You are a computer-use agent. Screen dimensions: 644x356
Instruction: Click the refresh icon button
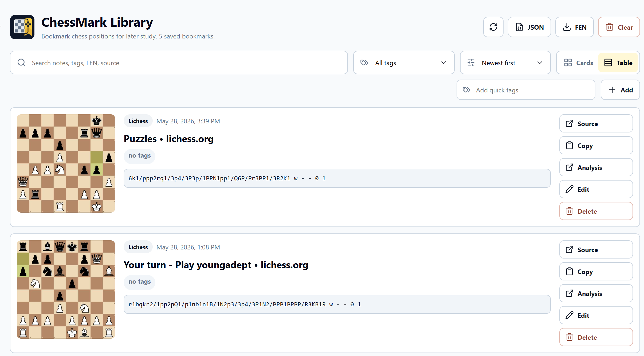(493, 27)
